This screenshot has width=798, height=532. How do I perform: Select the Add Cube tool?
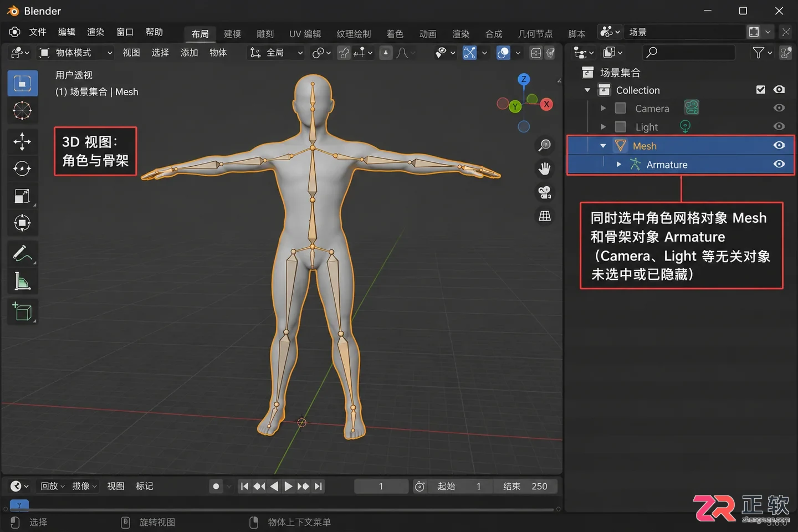point(22,312)
